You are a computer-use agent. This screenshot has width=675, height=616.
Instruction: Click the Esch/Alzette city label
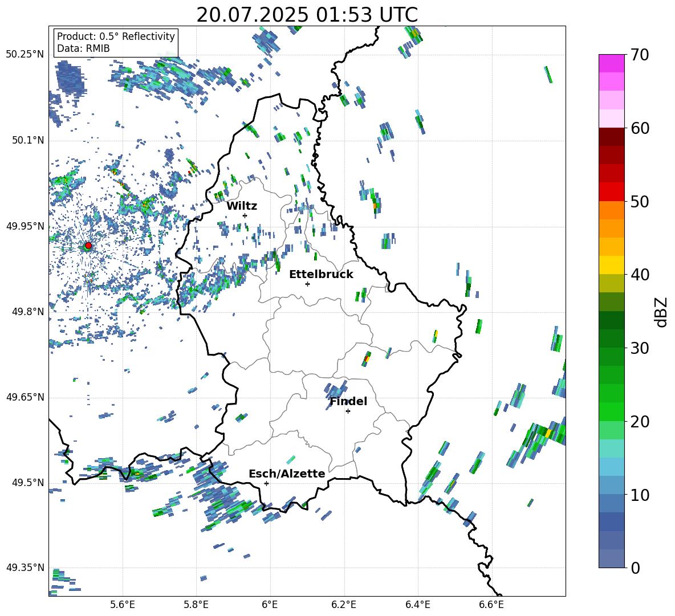287,474
